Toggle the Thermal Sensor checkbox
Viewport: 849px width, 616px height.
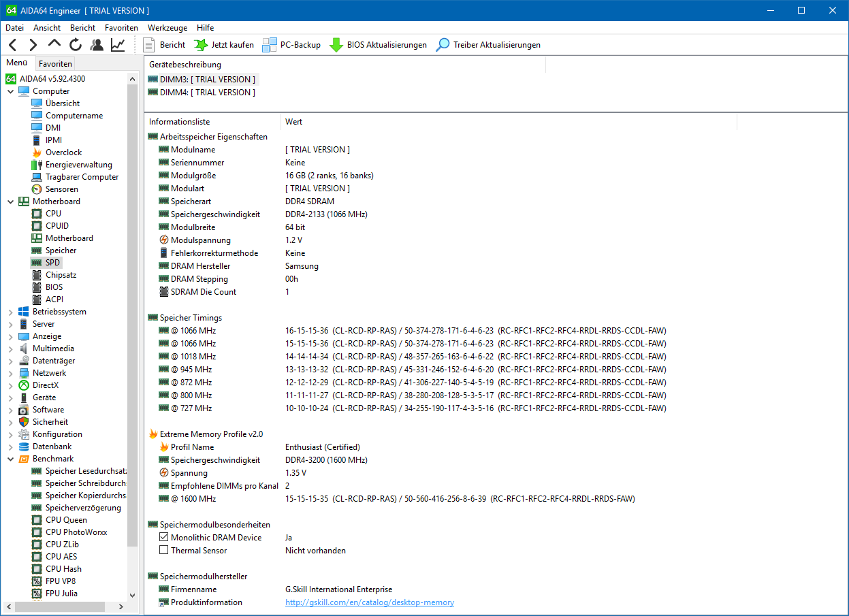point(163,551)
